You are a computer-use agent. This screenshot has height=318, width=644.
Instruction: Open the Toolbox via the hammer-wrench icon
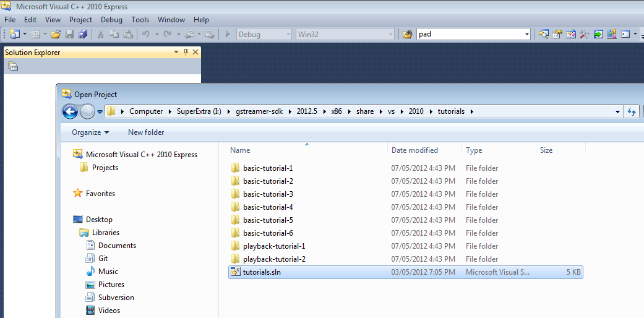click(x=584, y=34)
